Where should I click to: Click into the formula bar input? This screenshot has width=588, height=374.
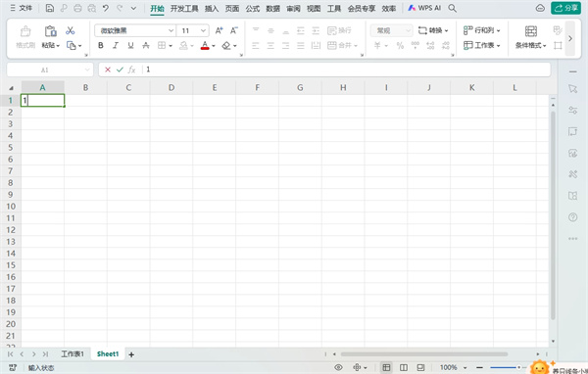pos(347,70)
